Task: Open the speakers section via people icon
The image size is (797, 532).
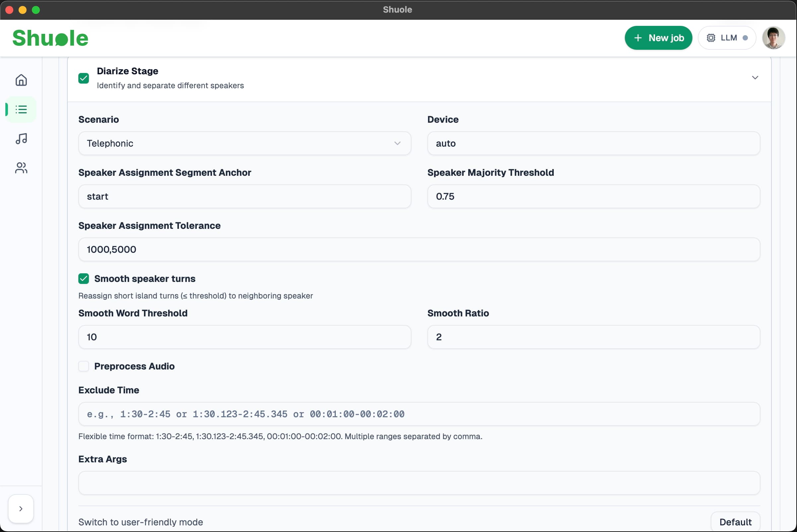Action: (21, 167)
